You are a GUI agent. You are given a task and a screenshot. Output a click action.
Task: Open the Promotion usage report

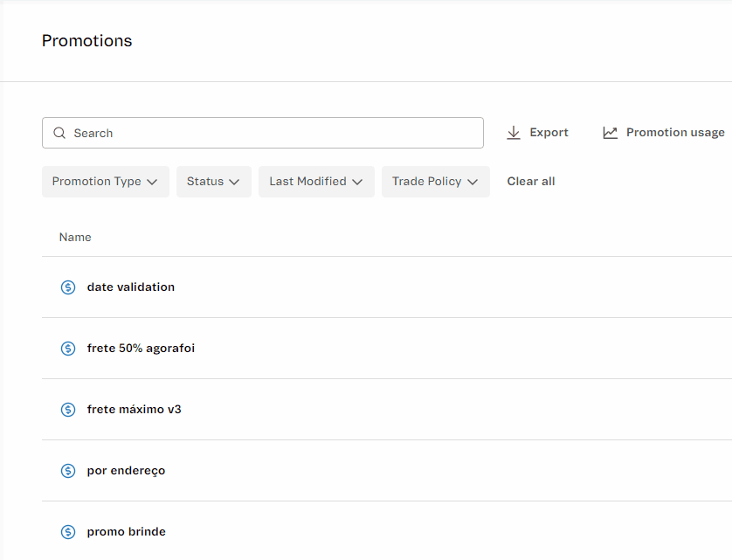point(674,133)
